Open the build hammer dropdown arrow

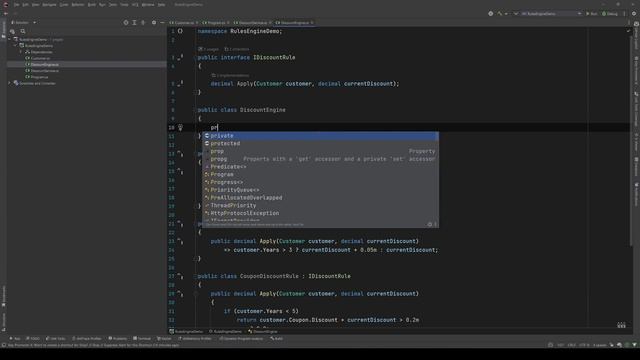506,13
